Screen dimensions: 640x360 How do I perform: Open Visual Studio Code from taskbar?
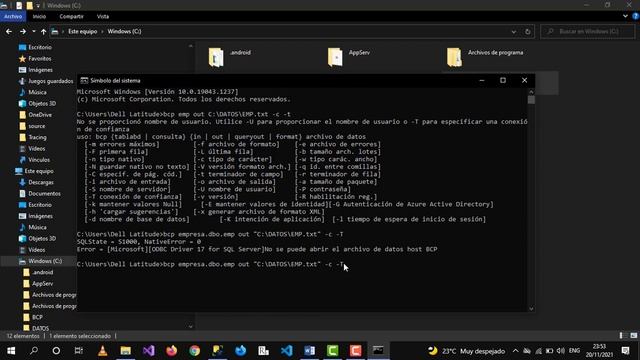287,351
